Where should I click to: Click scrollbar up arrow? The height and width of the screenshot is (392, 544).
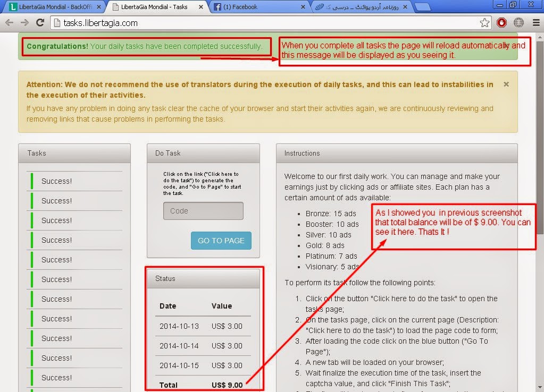coord(540,37)
